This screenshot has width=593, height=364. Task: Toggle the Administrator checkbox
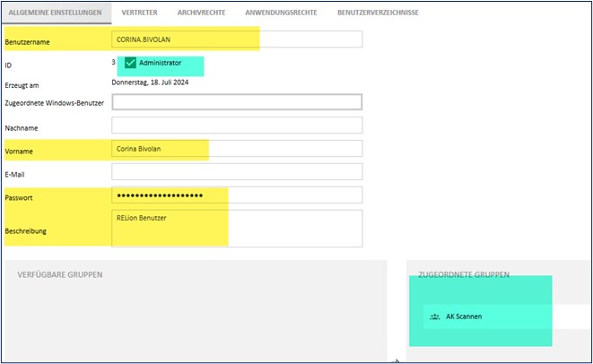pos(130,63)
